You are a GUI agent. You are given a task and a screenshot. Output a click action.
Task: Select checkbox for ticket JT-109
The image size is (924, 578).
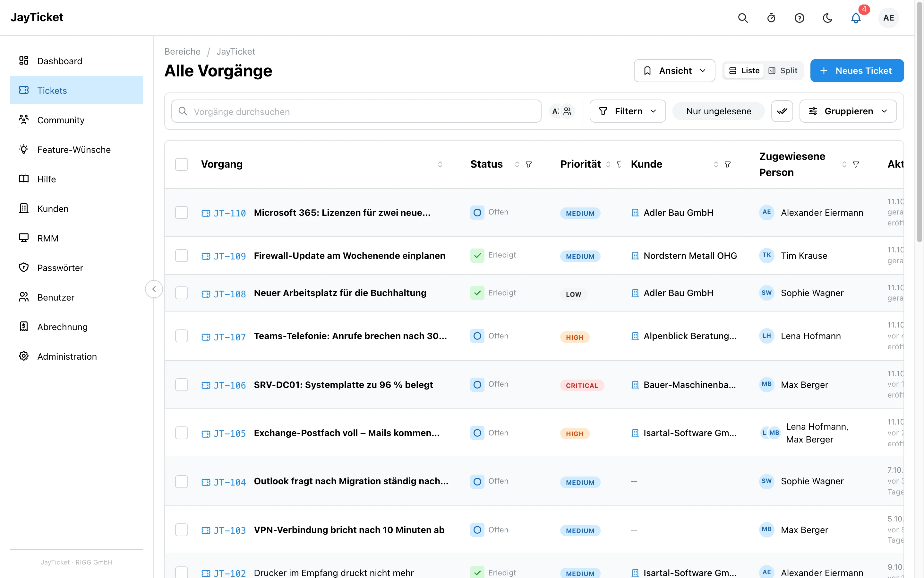tap(181, 256)
